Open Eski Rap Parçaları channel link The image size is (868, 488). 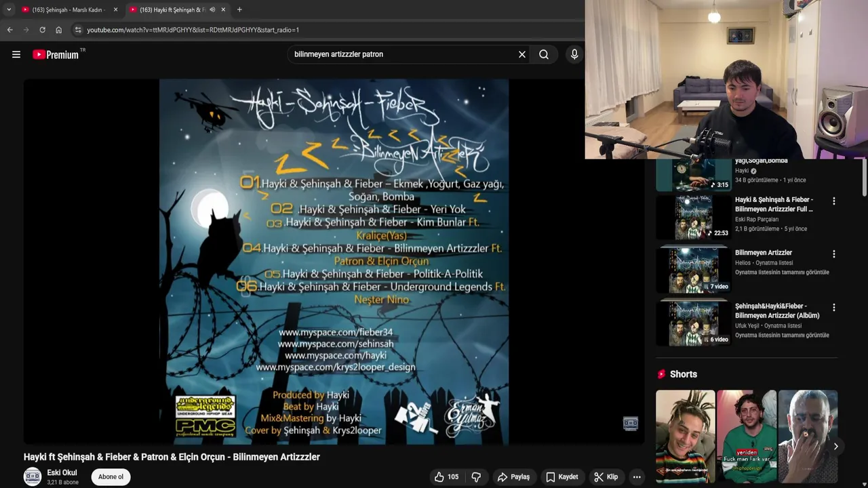point(757,220)
